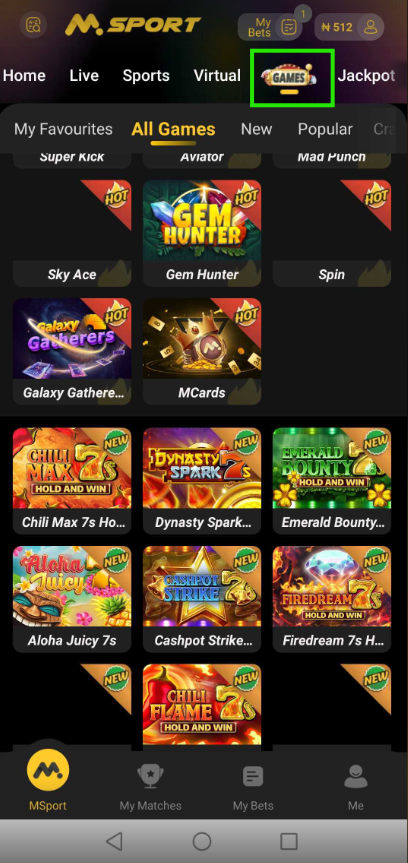Open the Gem Hunter game thumbnail
This screenshot has height=863, width=408.
point(202,233)
